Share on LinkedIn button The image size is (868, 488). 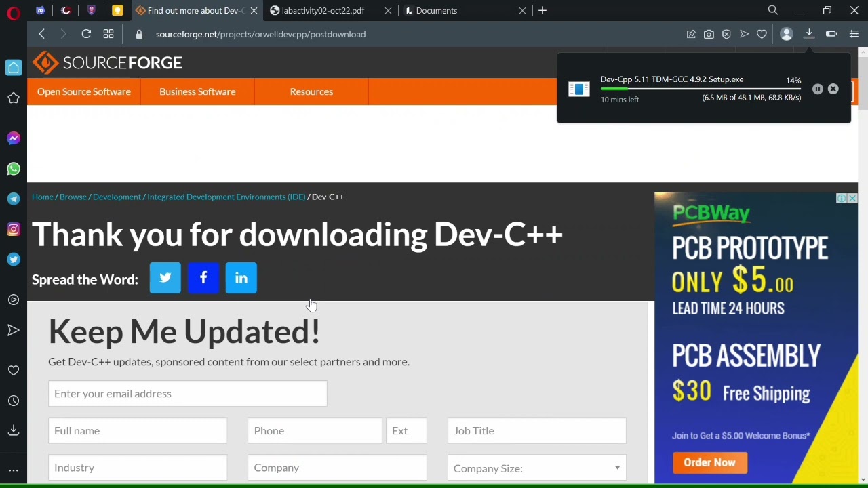pyautogui.click(x=241, y=278)
